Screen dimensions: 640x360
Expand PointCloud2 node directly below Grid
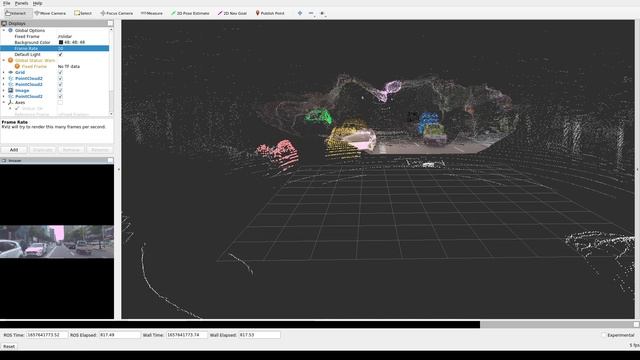click(4, 78)
